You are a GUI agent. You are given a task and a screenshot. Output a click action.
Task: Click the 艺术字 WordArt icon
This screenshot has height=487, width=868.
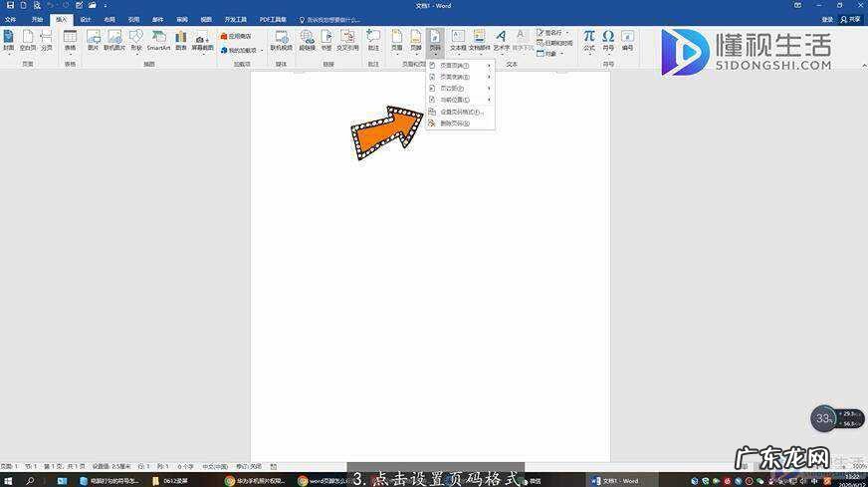(501, 40)
